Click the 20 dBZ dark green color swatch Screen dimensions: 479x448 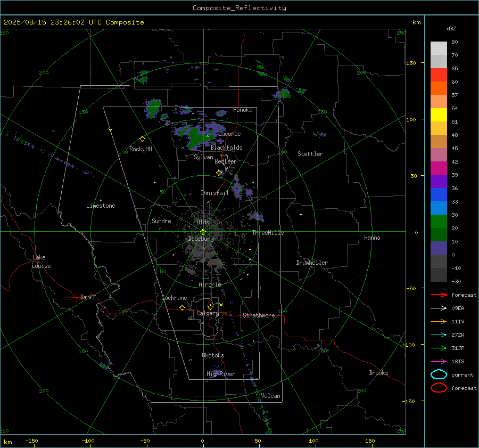coord(439,234)
